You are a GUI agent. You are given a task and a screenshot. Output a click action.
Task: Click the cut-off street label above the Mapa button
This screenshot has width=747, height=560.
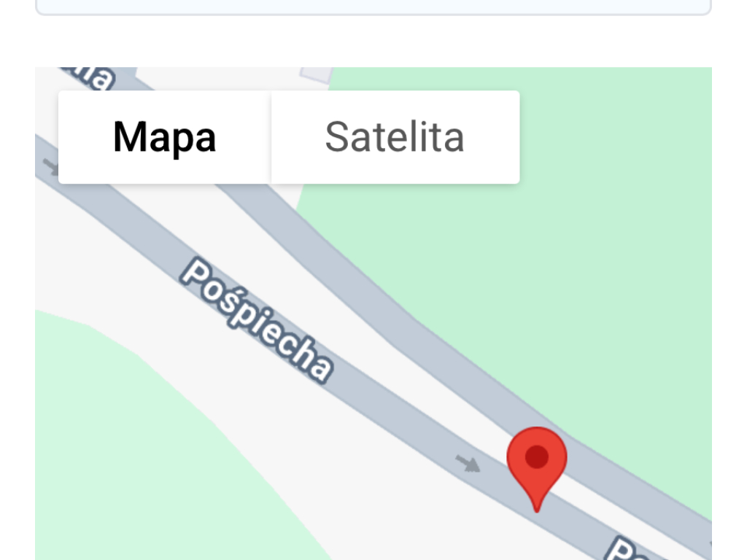[88, 77]
